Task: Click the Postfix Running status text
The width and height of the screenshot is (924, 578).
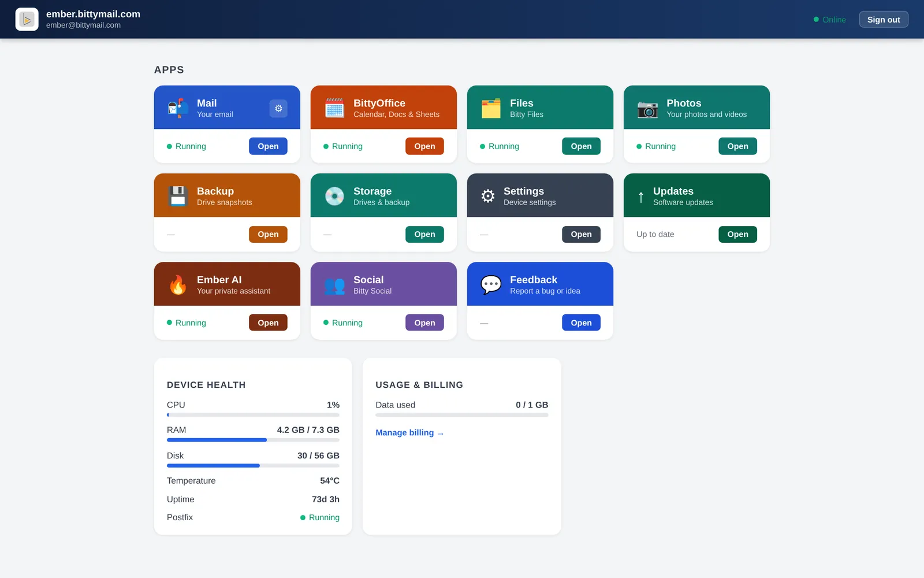Action: pos(324,518)
